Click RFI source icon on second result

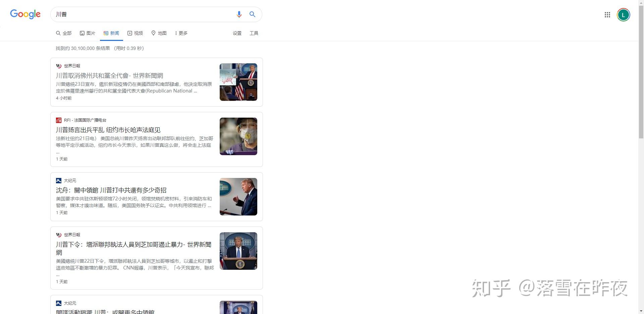(x=59, y=120)
